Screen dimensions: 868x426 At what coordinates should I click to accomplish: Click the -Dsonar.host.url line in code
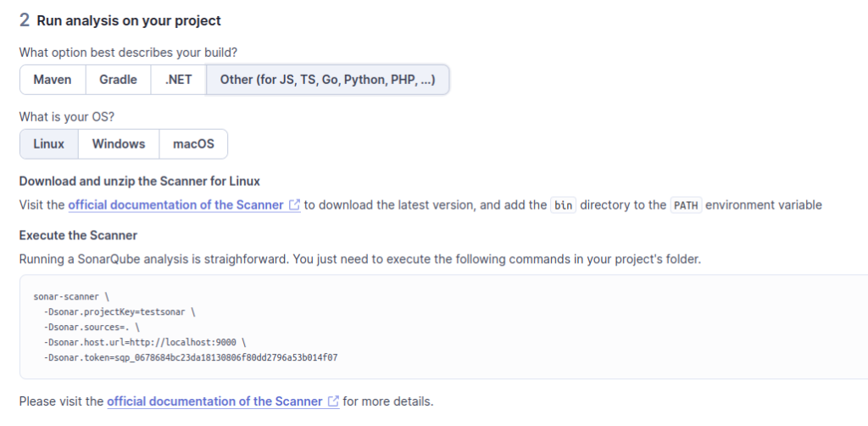[144, 343]
